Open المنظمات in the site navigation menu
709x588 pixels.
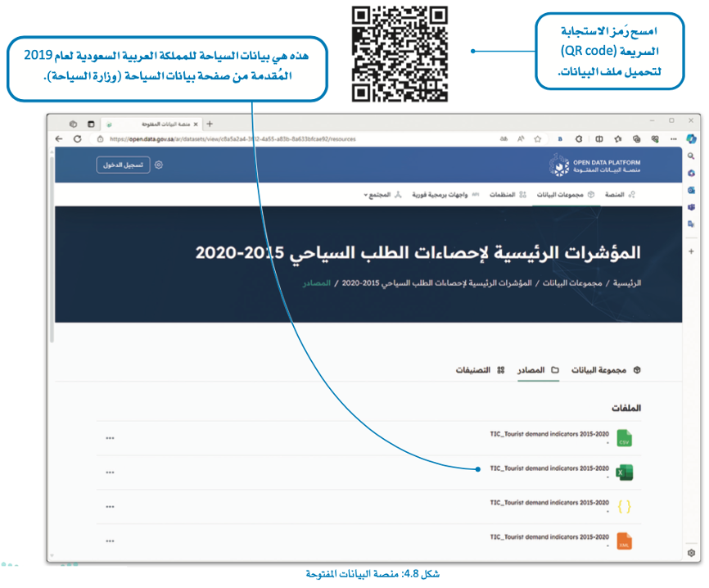pos(508,194)
